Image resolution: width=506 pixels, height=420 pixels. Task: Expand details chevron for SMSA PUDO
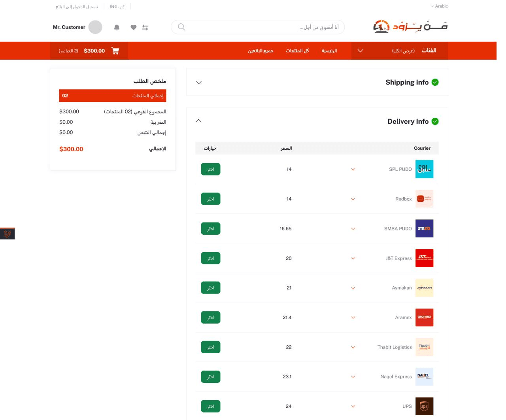(x=353, y=228)
